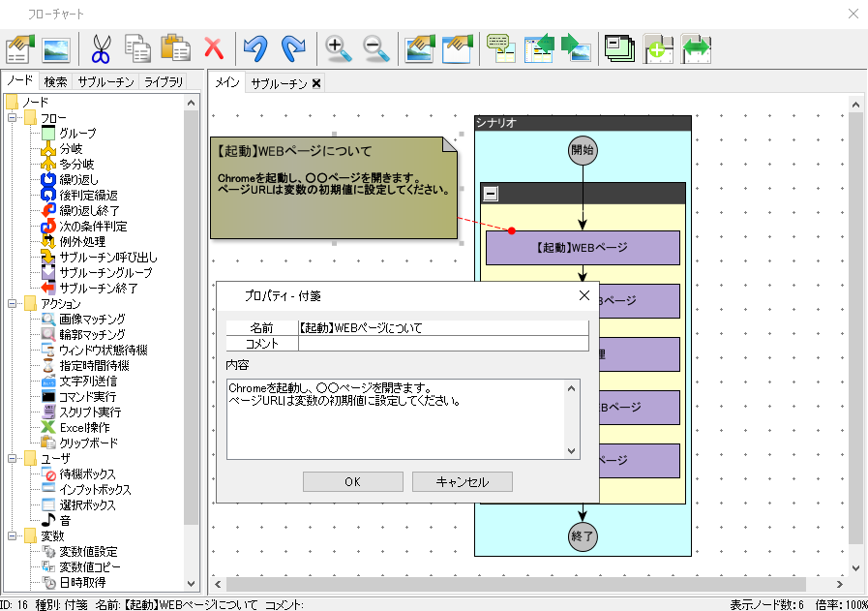Click the コメント input field
The image size is (868, 611).
pyautogui.click(x=443, y=344)
